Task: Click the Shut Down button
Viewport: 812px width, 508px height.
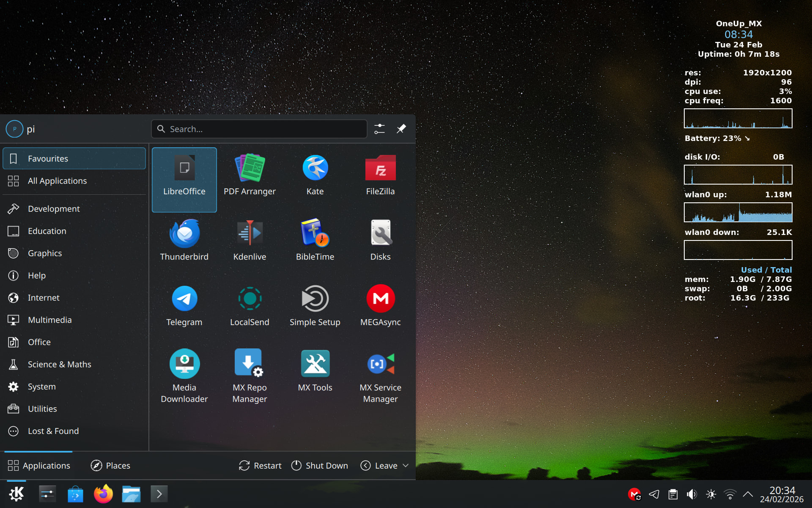Action: click(x=320, y=465)
